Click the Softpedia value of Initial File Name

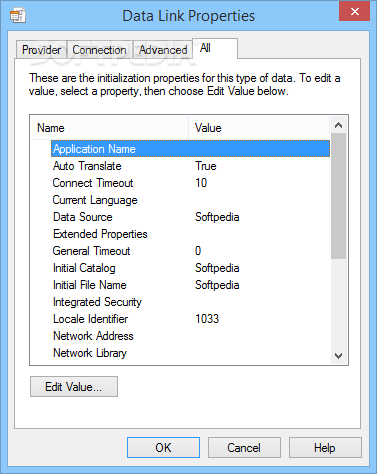coord(217,285)
